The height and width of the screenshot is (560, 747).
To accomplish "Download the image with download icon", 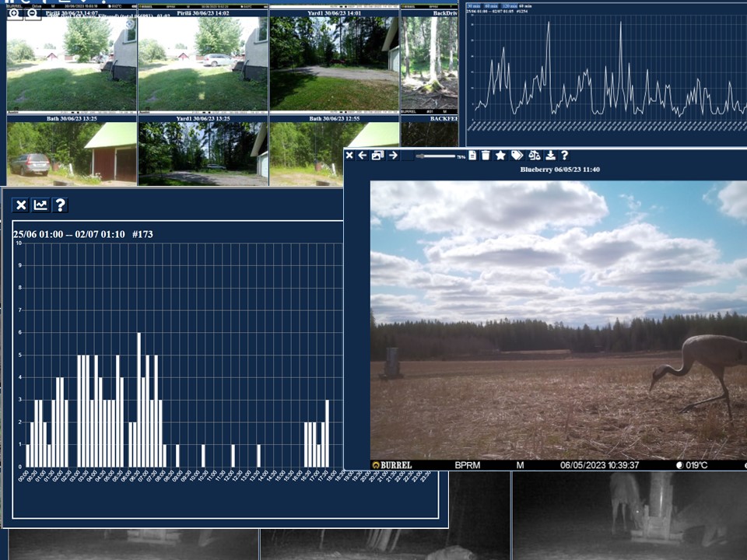I will [x=551, y=156].
